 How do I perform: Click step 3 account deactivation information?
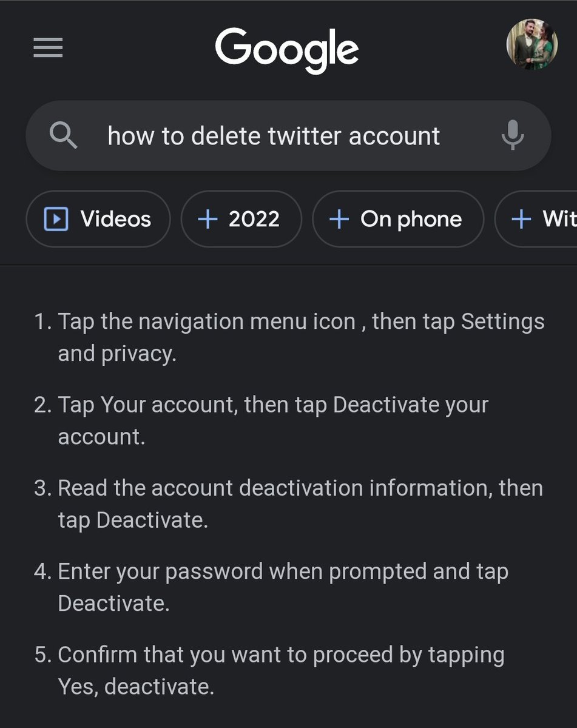tap(288, 504)
